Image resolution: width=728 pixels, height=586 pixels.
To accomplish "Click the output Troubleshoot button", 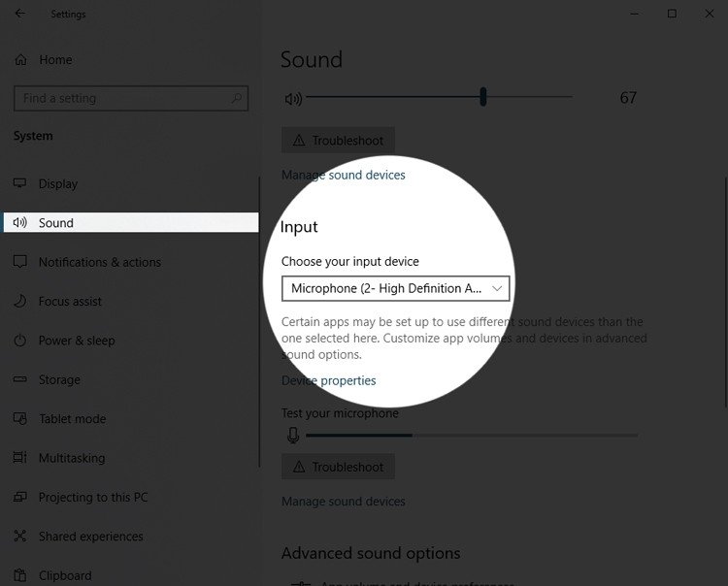I will [x=338, y=140].
